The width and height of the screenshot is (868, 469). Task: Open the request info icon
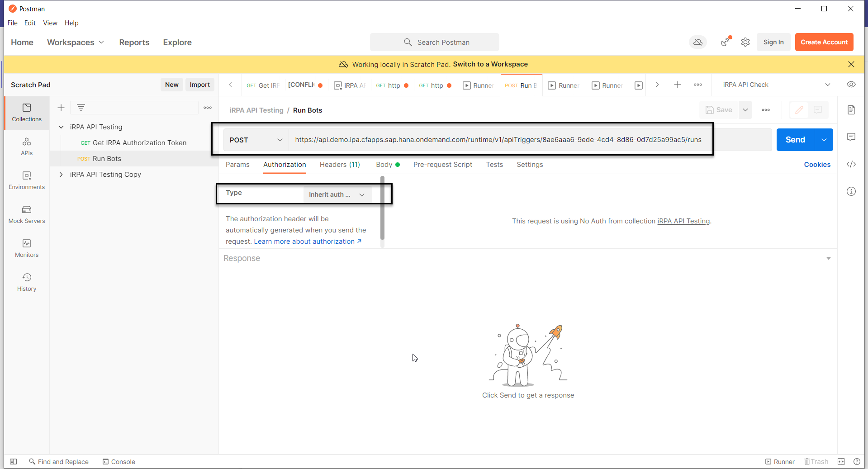tap(851, 191)
